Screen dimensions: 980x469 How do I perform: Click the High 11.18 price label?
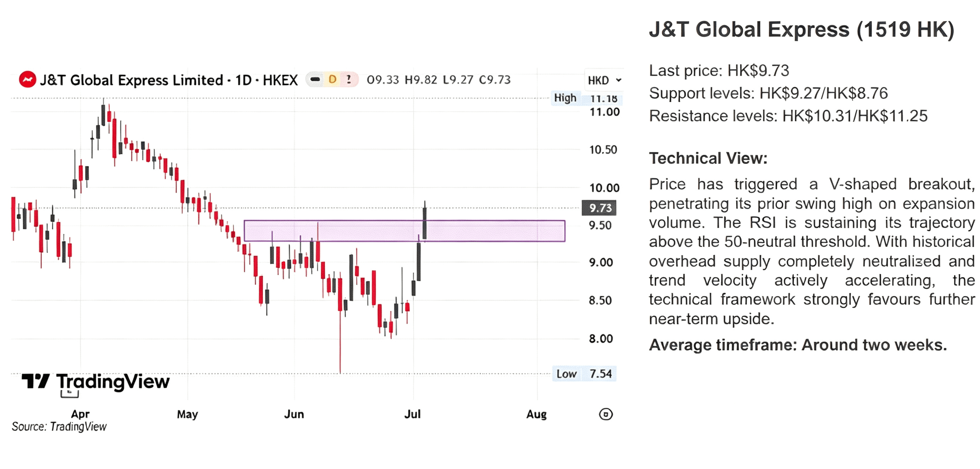tap(586, 98)
